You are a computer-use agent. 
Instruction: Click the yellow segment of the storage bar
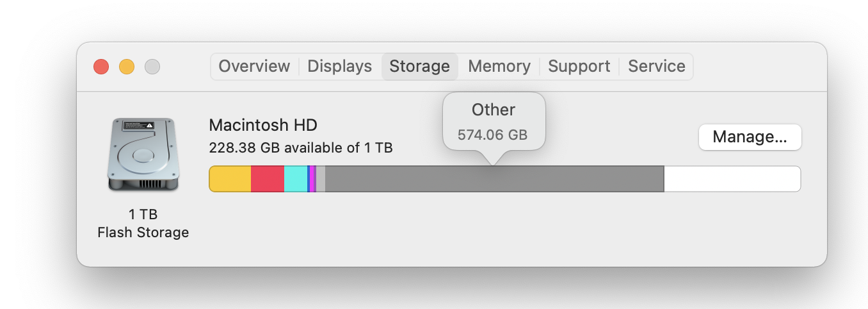tap(230, 179)
